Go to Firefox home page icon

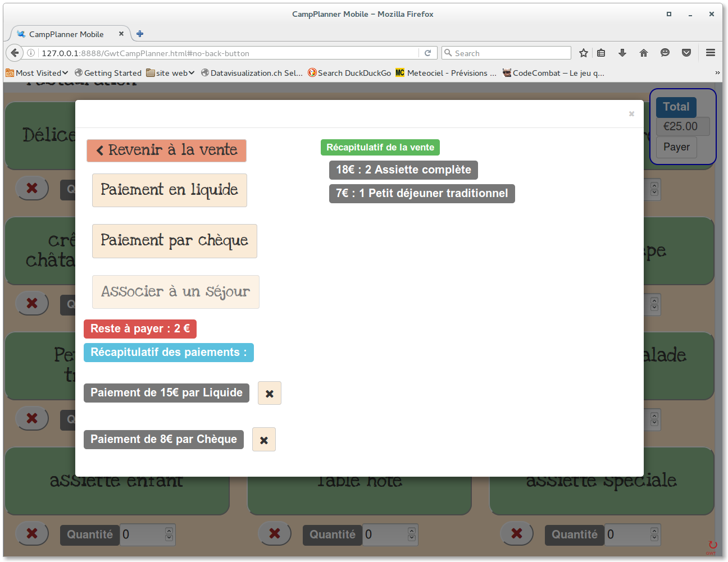pyautogui.click(x=644, y=53)
